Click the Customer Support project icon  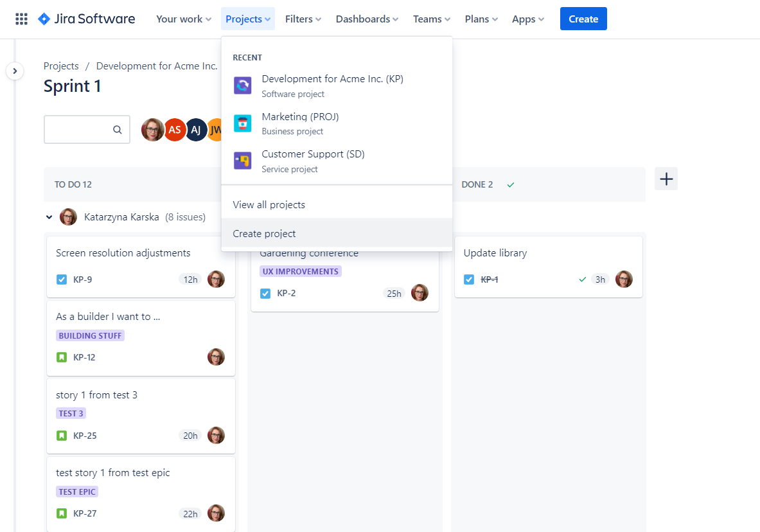pyautogui.click(x=242, y=161)
